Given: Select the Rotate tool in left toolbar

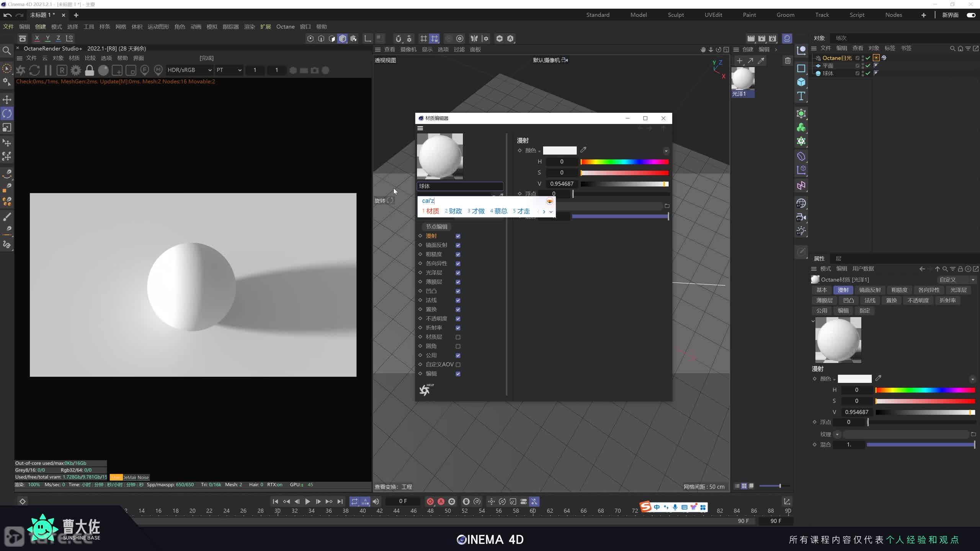Looking at the screenshot, I should 7,114.
